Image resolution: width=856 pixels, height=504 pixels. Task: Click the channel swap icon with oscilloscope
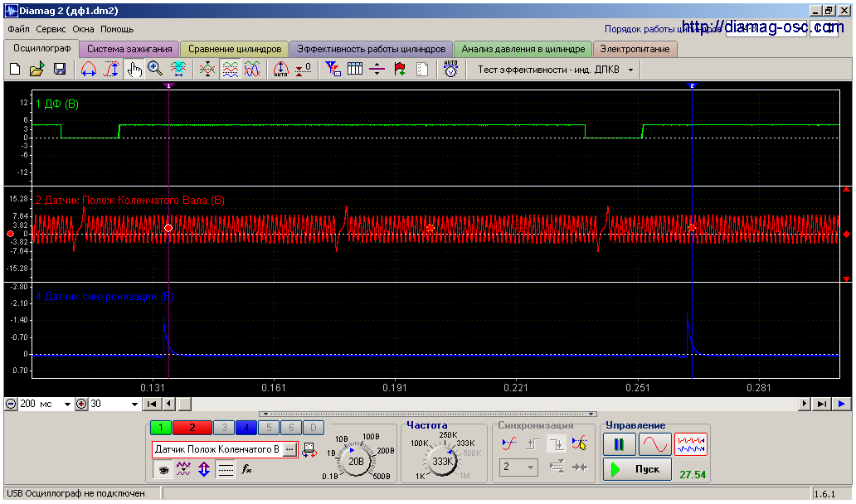[309, 450]
